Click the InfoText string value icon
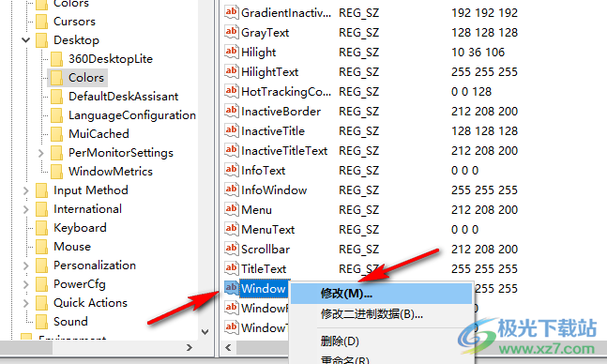The image size is (607, 364). coord(232,170)
